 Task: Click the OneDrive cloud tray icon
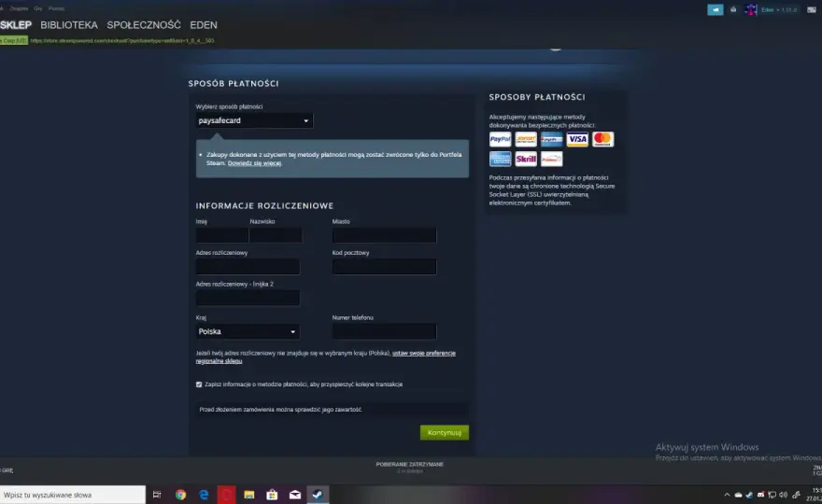pos(738,495)
